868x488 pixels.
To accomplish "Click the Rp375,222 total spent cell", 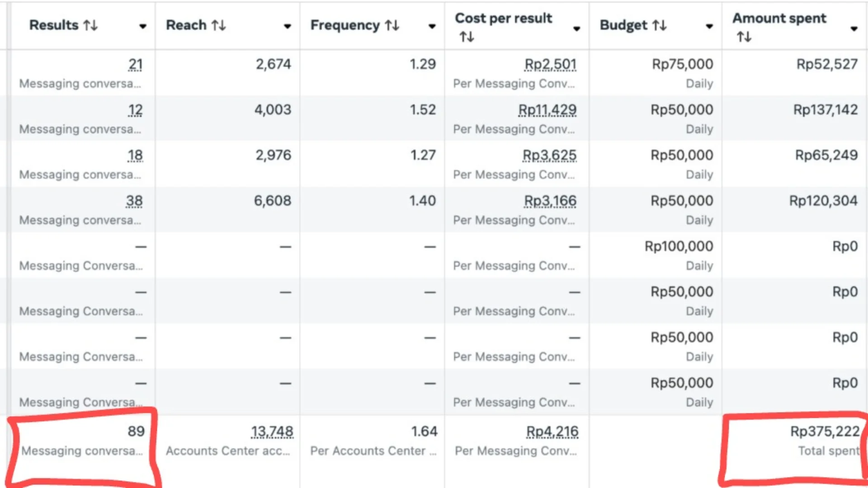I will tap(824, 431).
